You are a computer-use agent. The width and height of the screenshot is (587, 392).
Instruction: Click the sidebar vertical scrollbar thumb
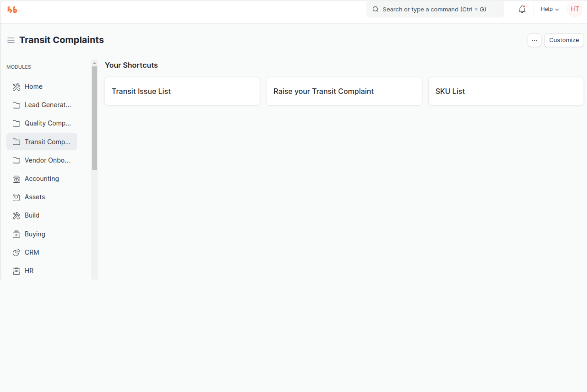[95, 118]
